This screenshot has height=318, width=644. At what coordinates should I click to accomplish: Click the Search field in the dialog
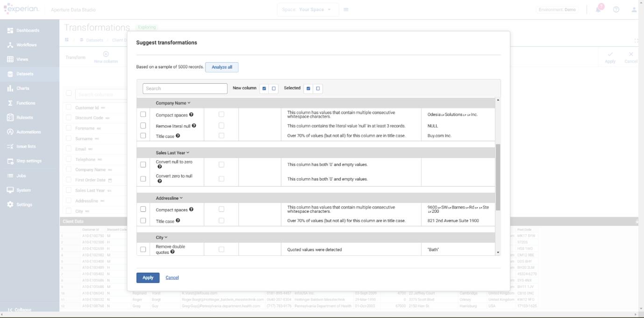[185, 88]
